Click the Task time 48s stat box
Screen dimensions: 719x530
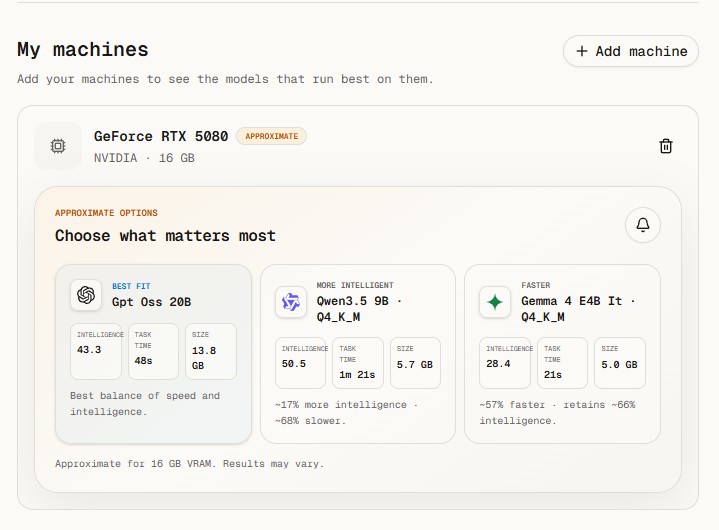pyautogui.click(x=153, y=351)
